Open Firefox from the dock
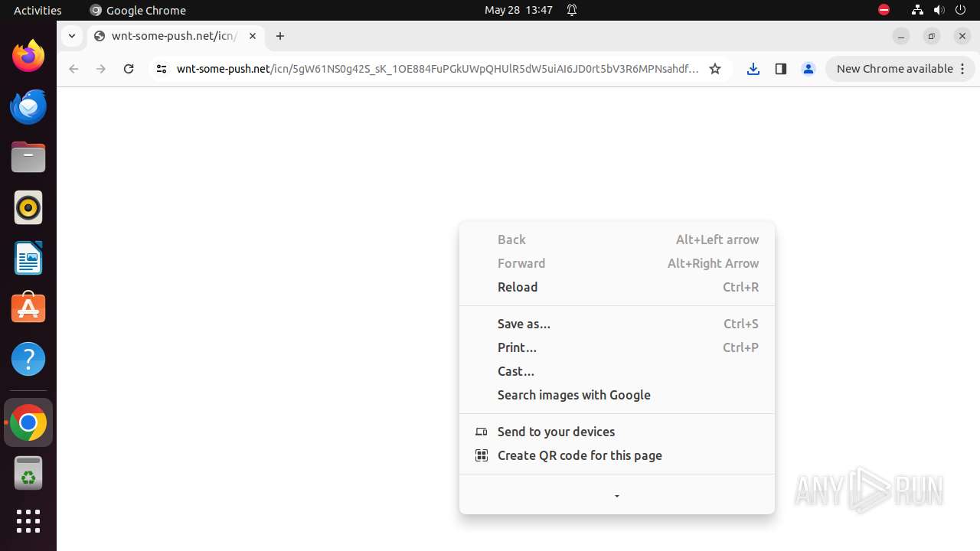The width and height of the screenshot is (980, 551). pyautogui.click(x=28, y=56)
